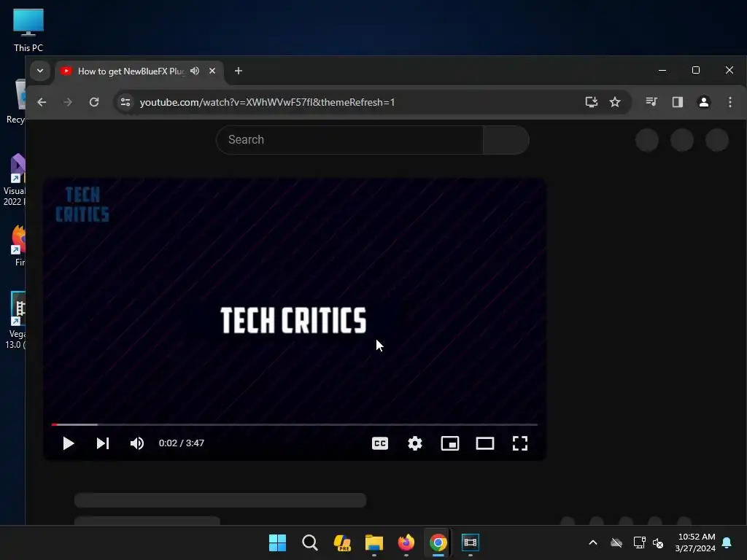Reload the current page
Viewport: 747px width, 560px height.
pos(94,102)
